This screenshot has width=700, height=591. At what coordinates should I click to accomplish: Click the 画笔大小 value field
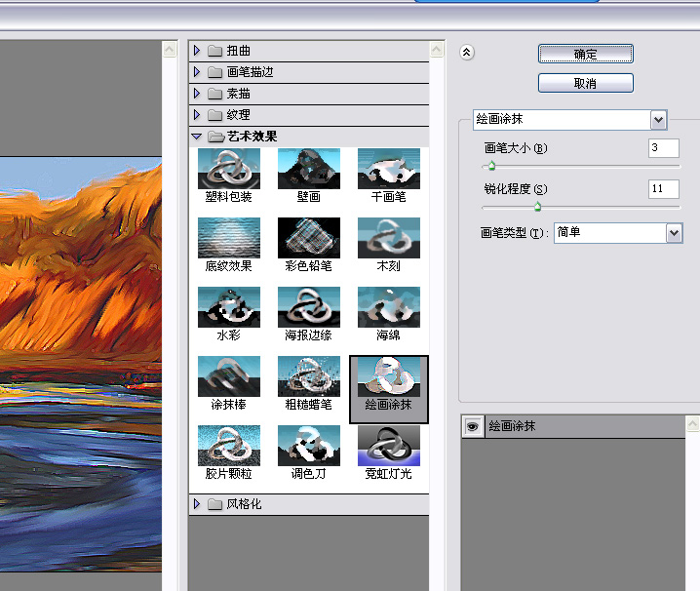tap(663, 148)
